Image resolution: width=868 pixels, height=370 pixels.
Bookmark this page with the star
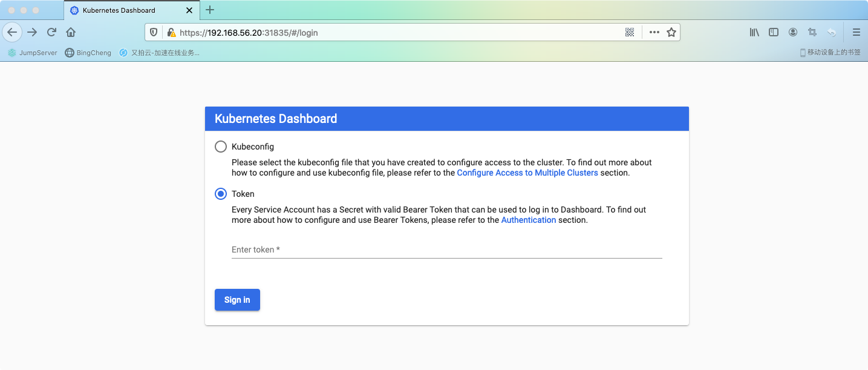pyautogui.click(x=671, y=33)
